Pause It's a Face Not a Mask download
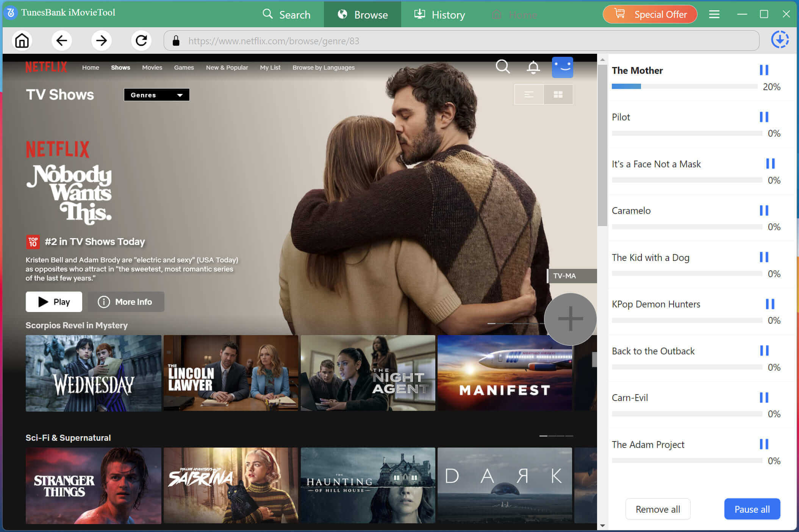Image resolution: width=799 pixels, height=532 pixels. click(770, 164)
